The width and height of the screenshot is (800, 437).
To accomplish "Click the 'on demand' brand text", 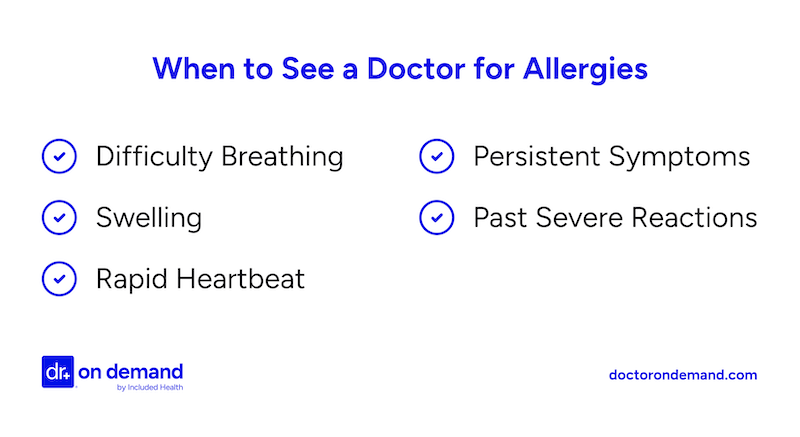I will pyautogui.click(x=131, y=372).
